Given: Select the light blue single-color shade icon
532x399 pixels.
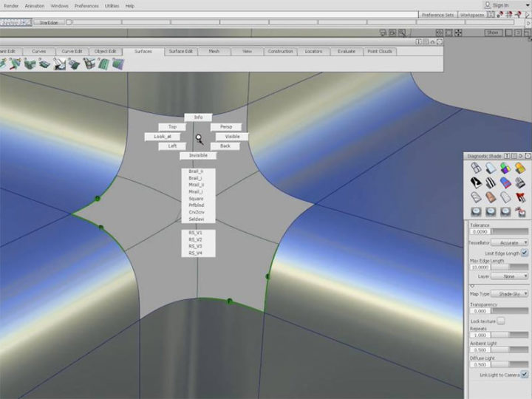Looking at the screenshot, I should click(x=491, y=168).
